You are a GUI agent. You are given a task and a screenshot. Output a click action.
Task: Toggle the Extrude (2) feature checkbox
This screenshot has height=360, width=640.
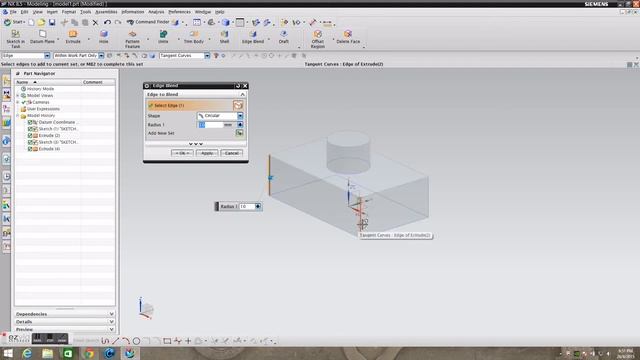(30, 135)
